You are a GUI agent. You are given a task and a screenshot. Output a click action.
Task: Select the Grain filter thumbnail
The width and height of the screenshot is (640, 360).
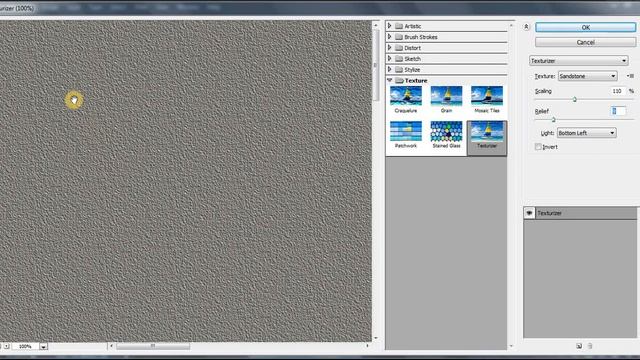[446, 99]
